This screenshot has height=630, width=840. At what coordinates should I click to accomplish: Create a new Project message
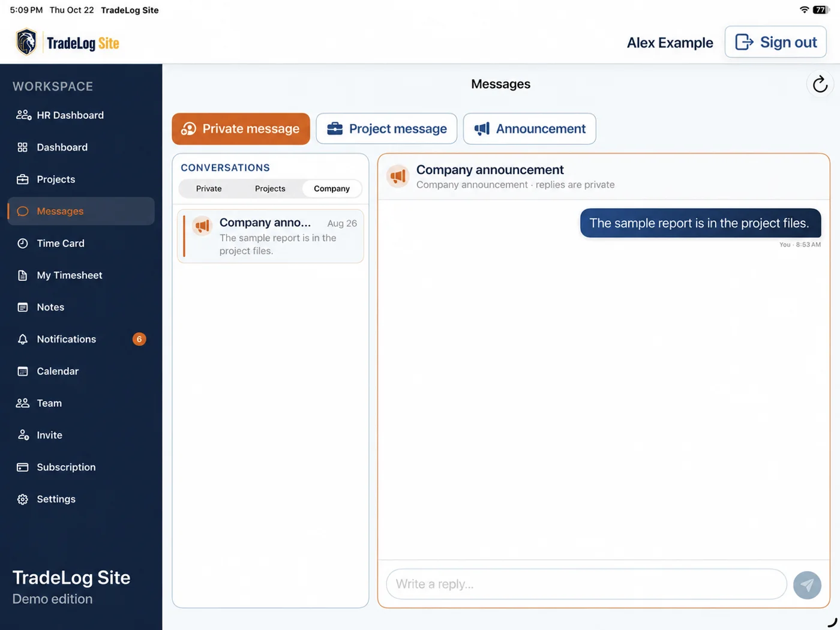386,129
